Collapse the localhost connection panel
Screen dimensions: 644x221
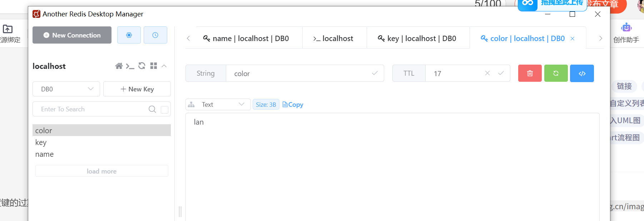164,66
